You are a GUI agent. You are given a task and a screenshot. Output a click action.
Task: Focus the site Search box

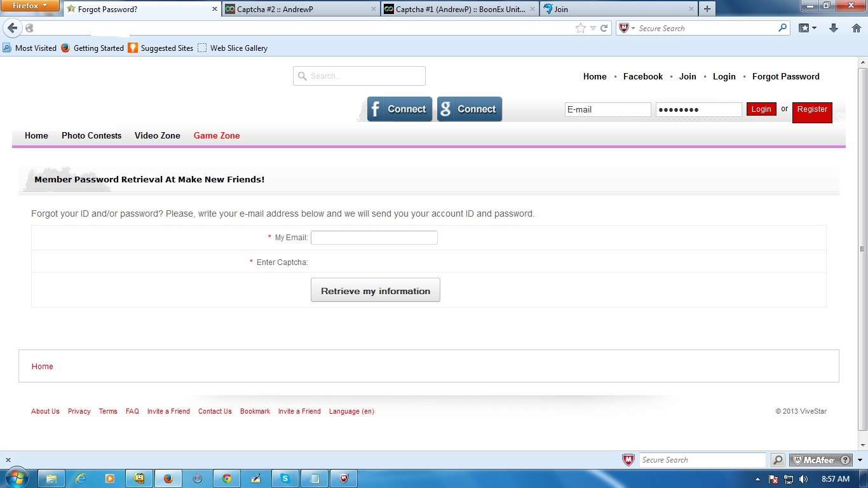click(359, 76)
